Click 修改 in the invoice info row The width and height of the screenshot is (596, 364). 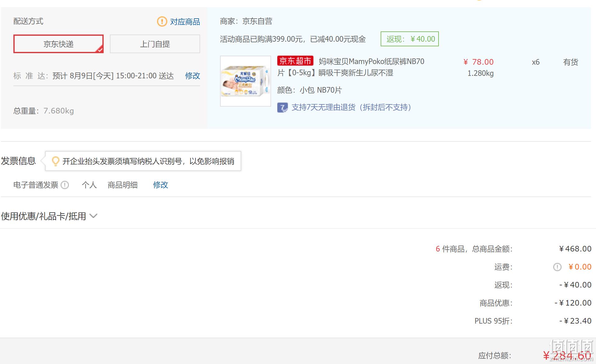[160, 185]
